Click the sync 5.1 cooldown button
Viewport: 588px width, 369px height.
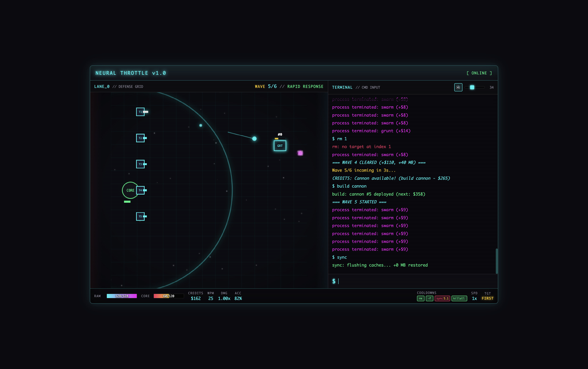pyautogui.click(x=443, y=299)
